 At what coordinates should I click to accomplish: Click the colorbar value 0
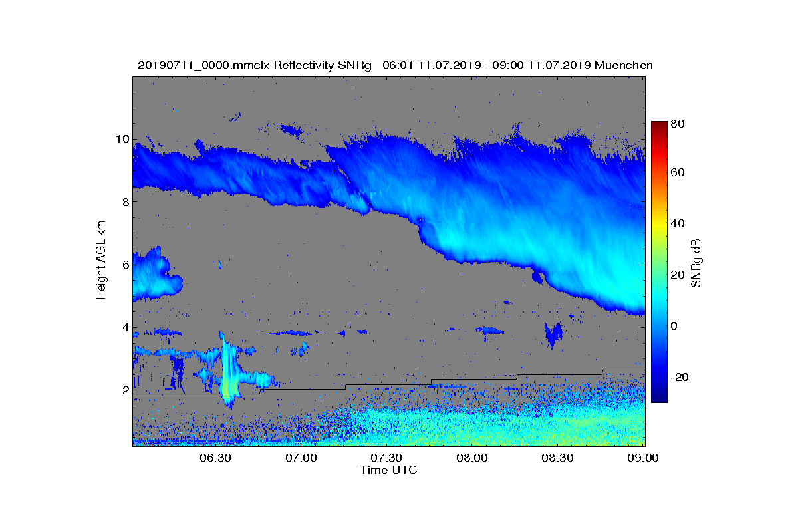coord(674,326)
